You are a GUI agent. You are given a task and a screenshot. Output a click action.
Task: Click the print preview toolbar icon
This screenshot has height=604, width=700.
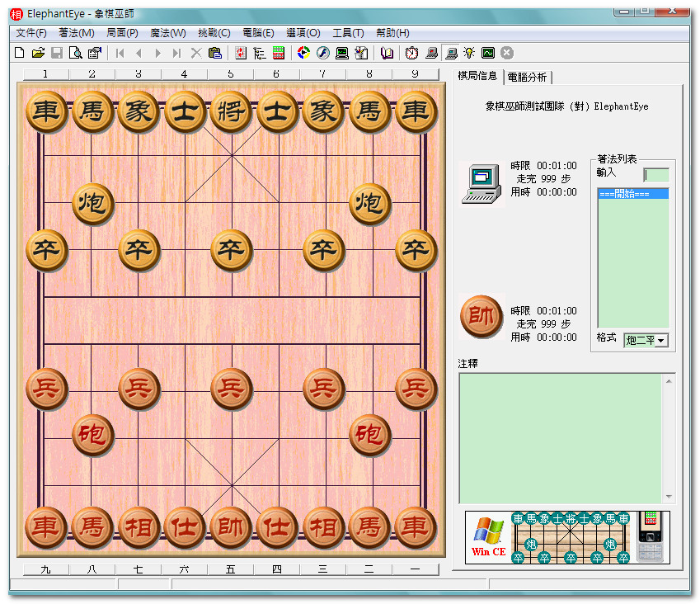point(76,53)
